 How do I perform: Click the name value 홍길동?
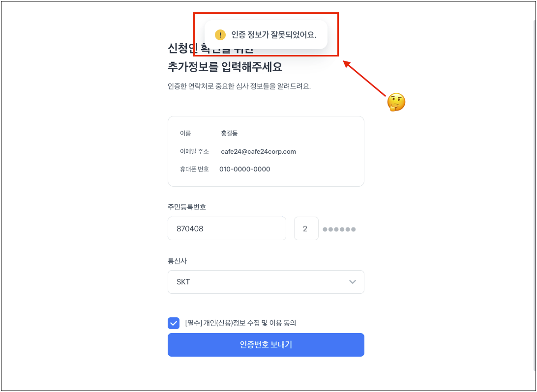pyautogui.click(x=229, y=134)
